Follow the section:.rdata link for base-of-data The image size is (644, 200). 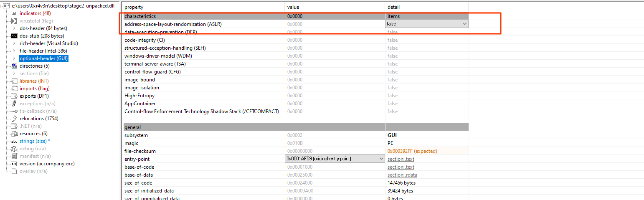(402, 175)
